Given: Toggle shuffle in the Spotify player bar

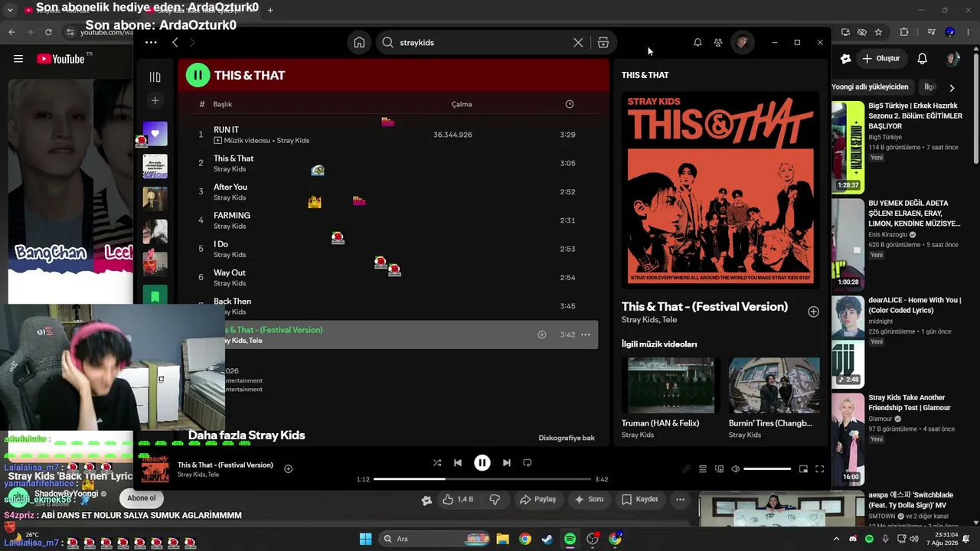Looking at the screenshot, I should tap(437, 463).
